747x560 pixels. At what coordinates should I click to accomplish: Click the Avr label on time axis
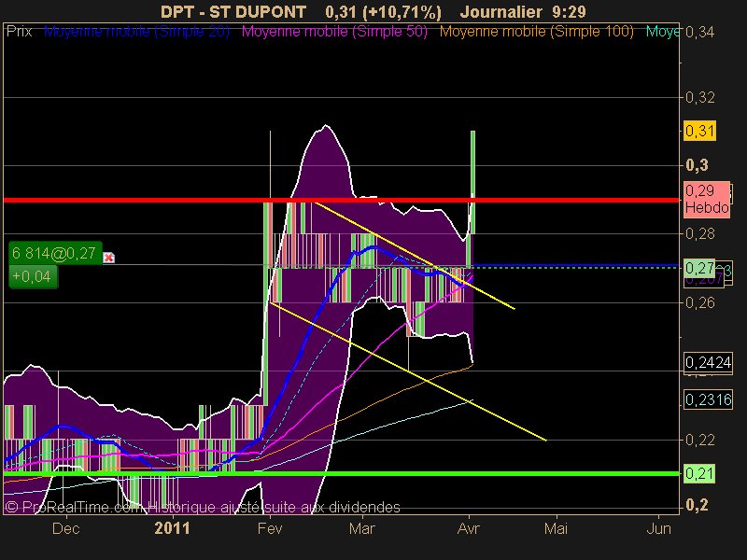click(x=469, y=528)
